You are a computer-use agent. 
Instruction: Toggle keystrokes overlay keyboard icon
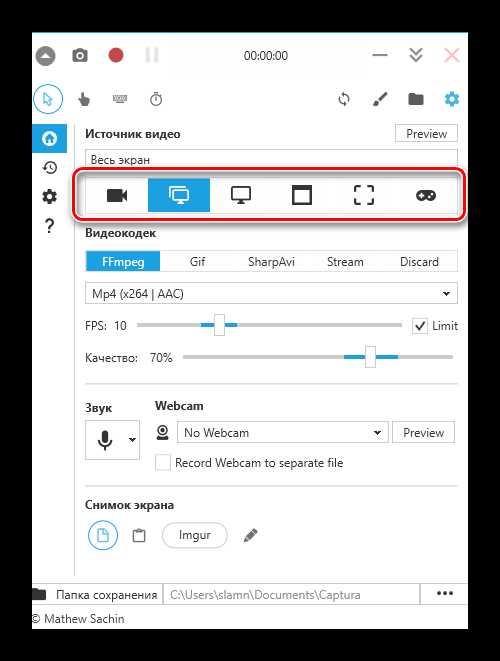click(x=120, y=99)
